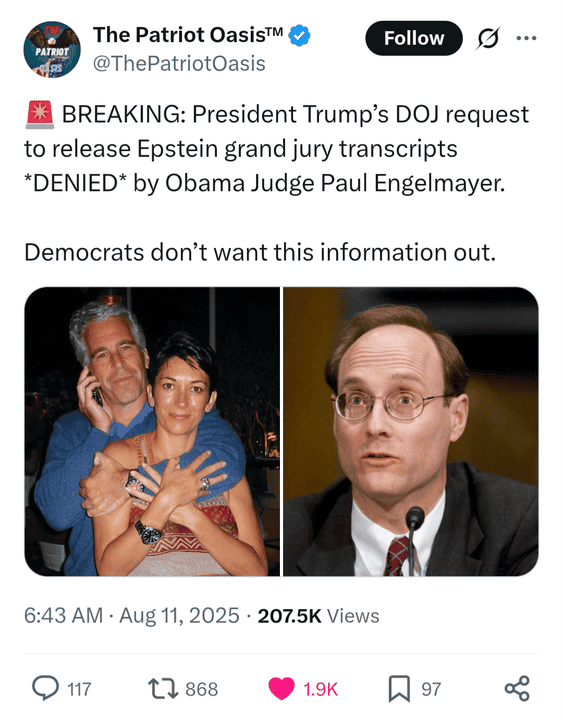Click the red siren emoji in tweet
563x720 pixels.
pyautogui.click(x=39, y=114)
